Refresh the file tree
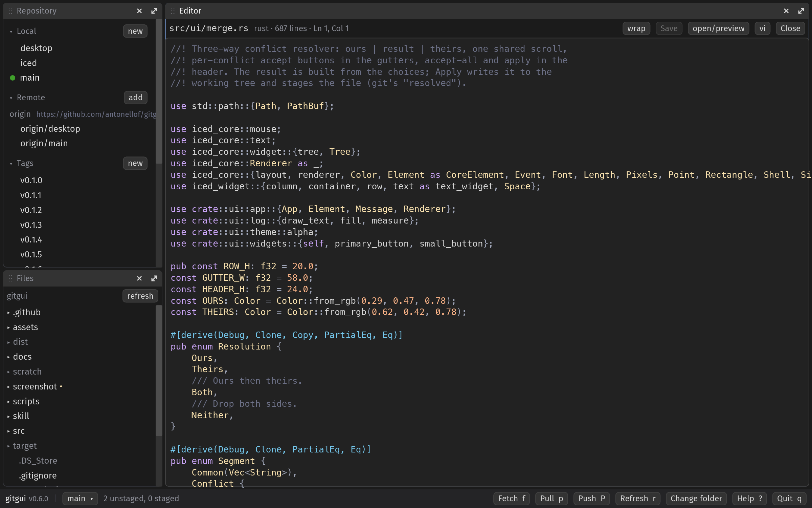The width and height of the screenshot is (812, 508). [140, 296]
